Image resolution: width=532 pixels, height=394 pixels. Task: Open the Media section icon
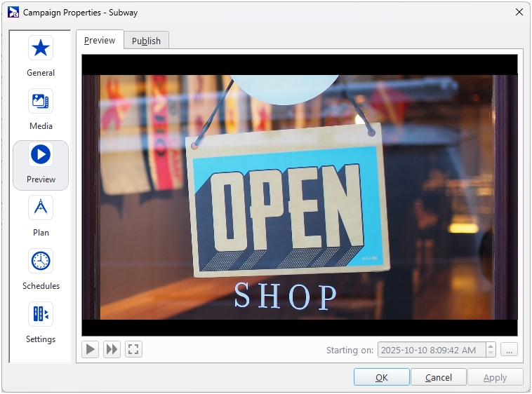pos(41,102)
